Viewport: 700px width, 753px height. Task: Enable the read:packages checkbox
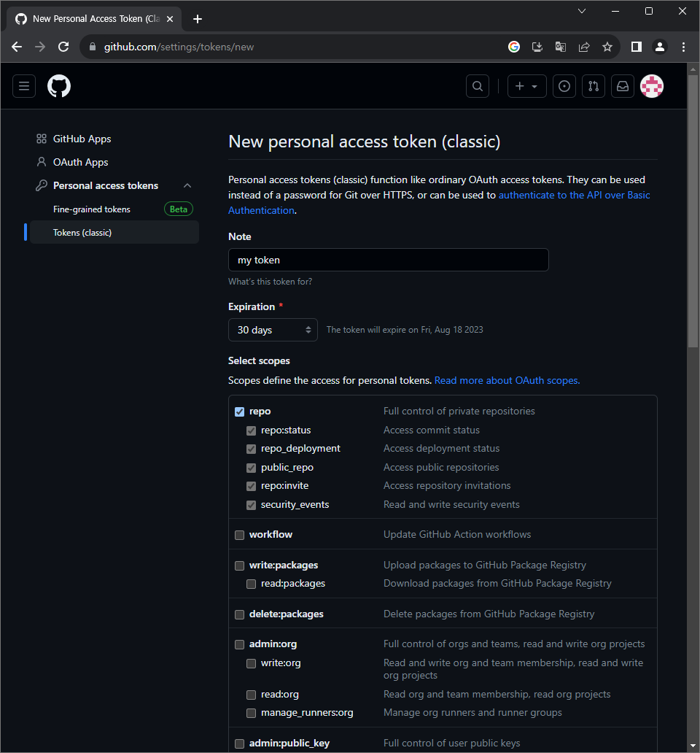point(251,584)
